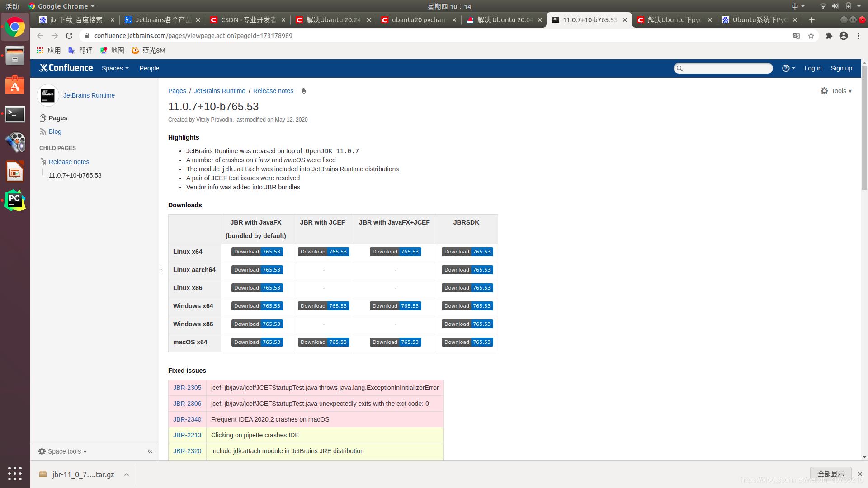Download Linux aarch64 JBRSDK build
The image size is (868, 488).
point(467,270)
